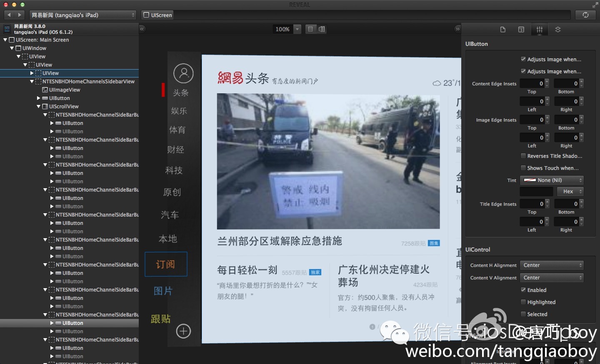Enable Reverses Title Shadow checkbox
This screenshot has width=600, height=364.
pos(523,156)
